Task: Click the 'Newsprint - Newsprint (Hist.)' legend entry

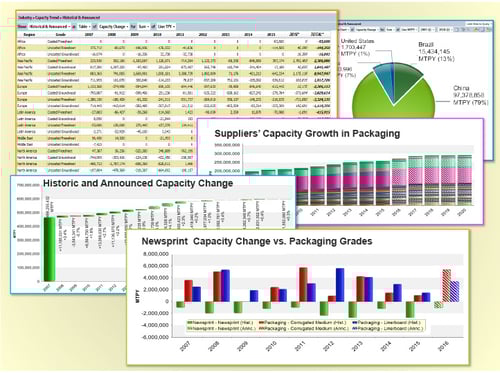Action: 220,323
